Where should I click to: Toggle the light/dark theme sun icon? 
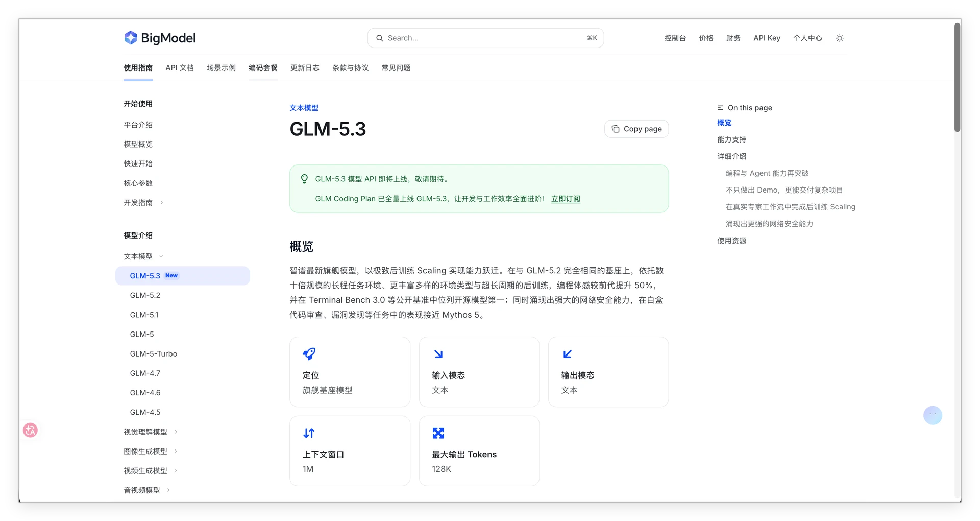pyautogui.click(x=840, y=38)
